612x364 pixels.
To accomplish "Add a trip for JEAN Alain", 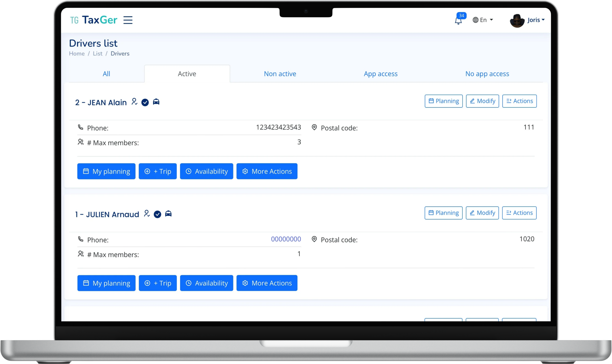I will coord(158,171).
